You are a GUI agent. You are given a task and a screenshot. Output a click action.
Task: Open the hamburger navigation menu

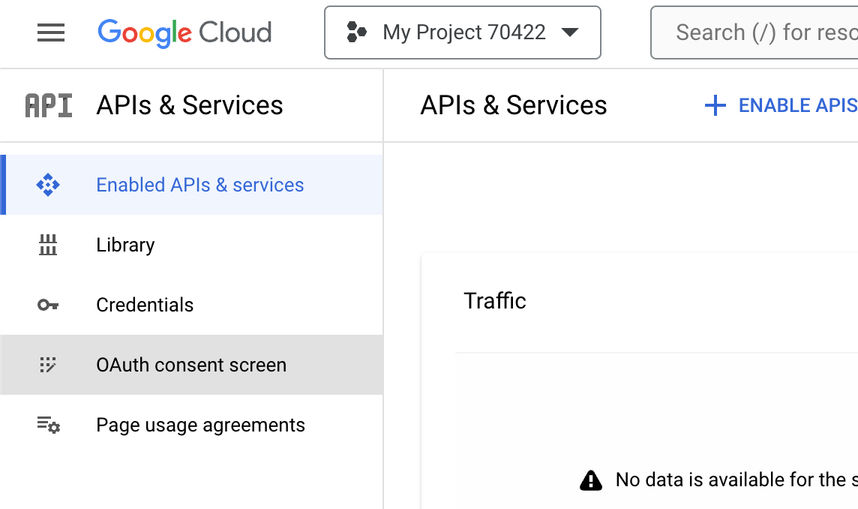51,33
